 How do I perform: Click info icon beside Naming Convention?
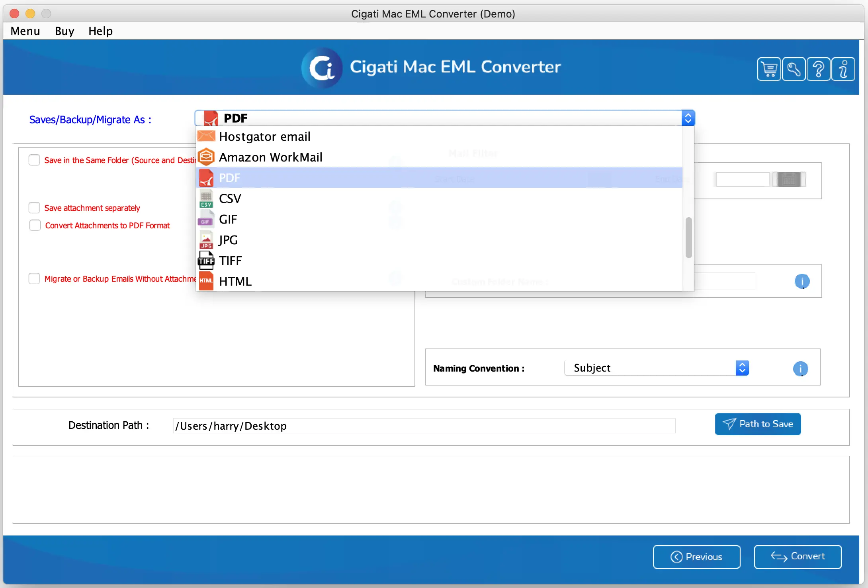[x=800, y=368]
